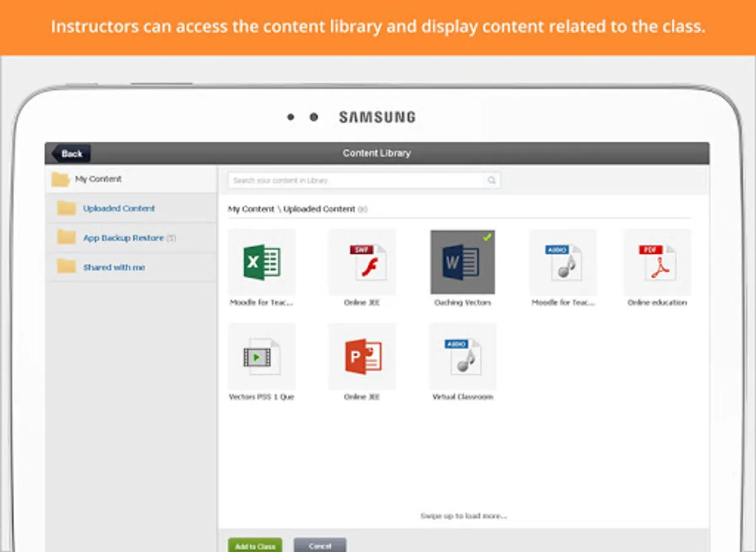Click My Content in the breadcrumb path
The image size is (756, 552).
click(x=251, y=209)
